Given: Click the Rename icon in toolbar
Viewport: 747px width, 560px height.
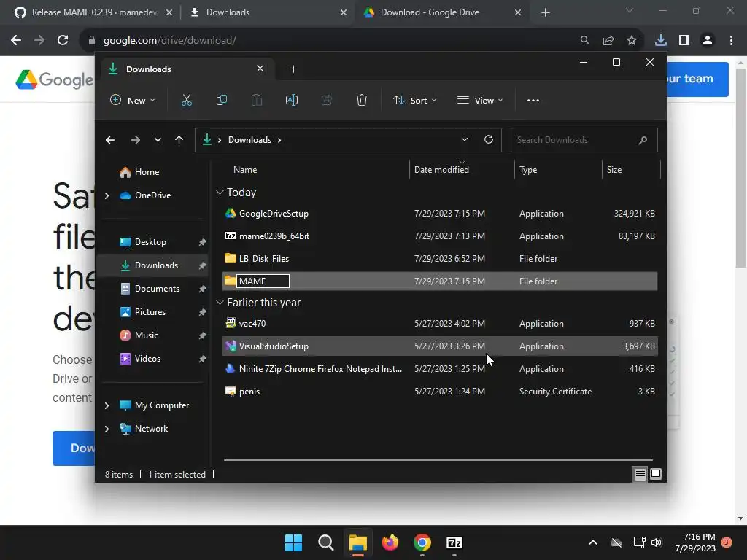Looking at the screenshot, I should 292,100.
